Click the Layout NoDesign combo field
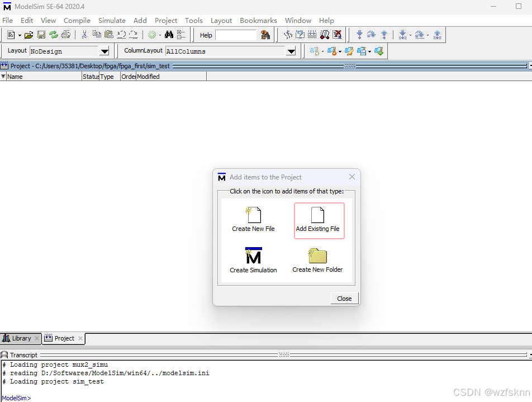Screen dimensions: 532x402 (64, 51)
